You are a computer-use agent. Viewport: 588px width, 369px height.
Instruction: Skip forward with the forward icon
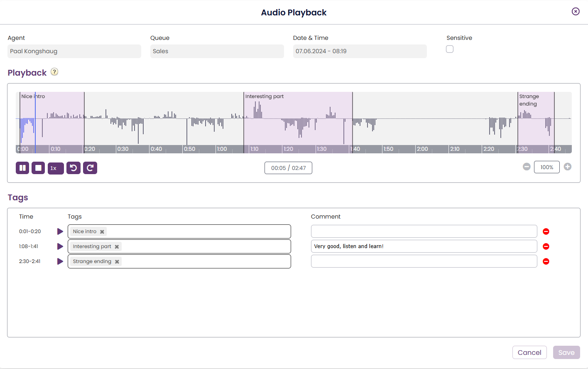pos(90,168)
